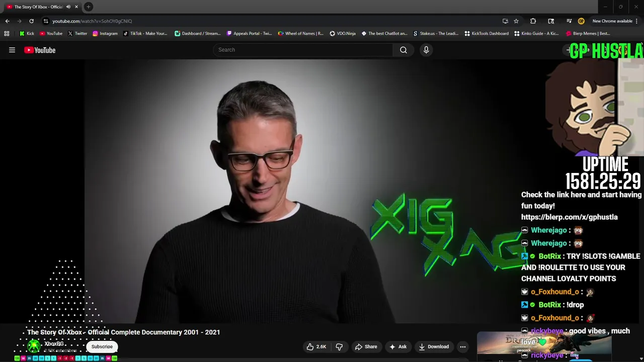Open KickTools Dashboard bookmark
644x362 pixels.
click(x=487, y=34)
